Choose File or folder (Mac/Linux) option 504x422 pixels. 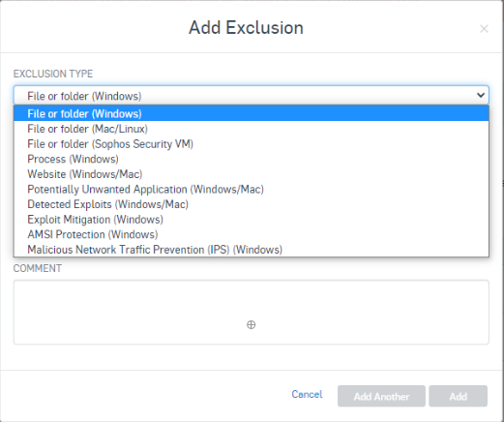252,129
